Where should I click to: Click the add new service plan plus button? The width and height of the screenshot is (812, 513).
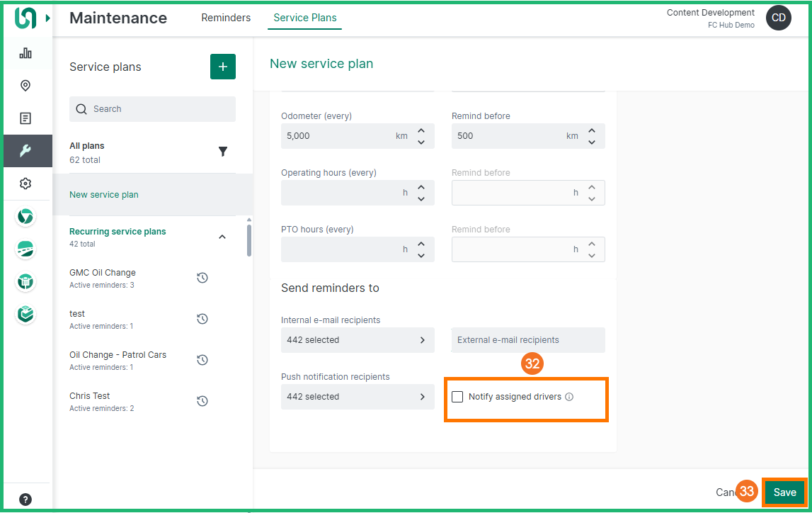click(x=222, y=67)
